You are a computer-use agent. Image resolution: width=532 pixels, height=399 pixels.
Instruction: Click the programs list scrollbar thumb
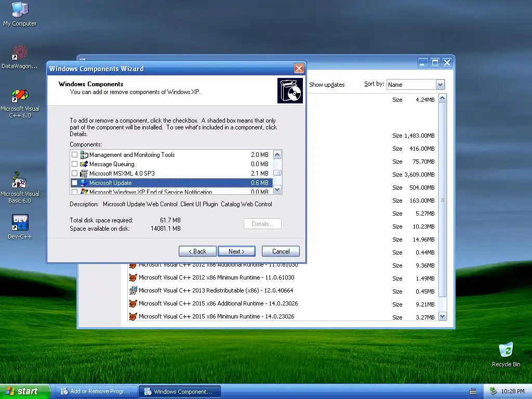443,200
